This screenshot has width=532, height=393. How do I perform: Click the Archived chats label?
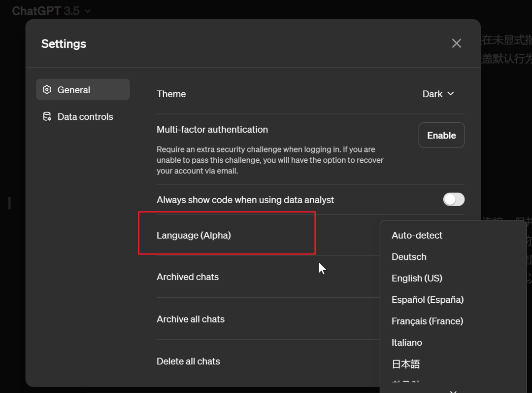point(188,277)
